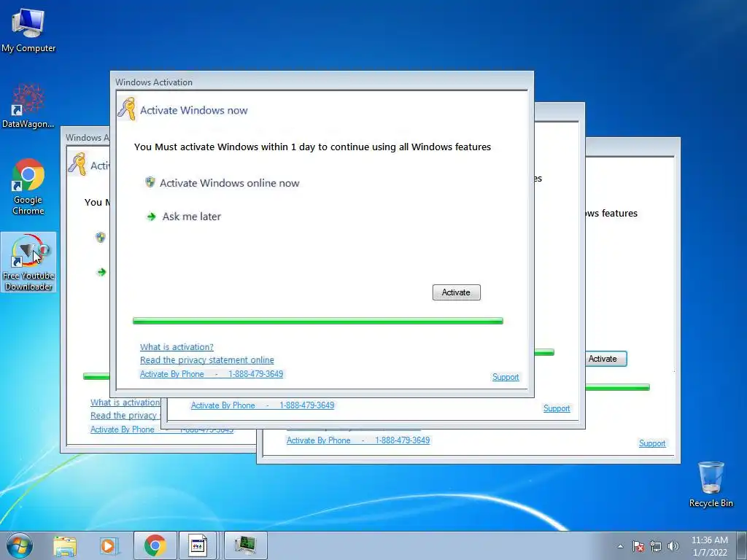Click the keys icon in the leftmost back window
Screen dimensions: 747x560
[x=77, y=164]
